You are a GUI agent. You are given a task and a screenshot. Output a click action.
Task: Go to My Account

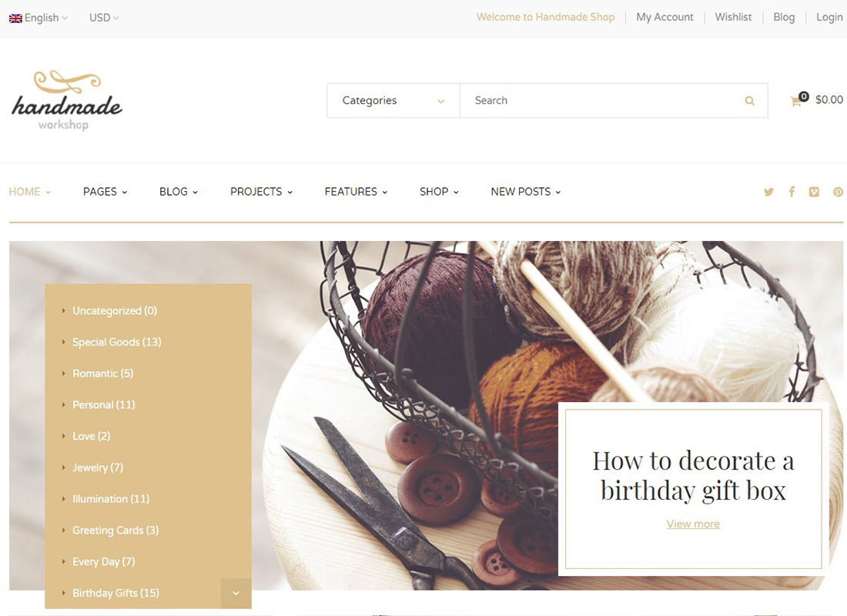[x=665, y=17]
